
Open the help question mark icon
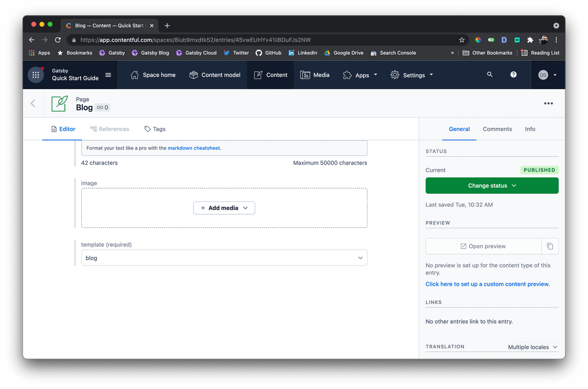[513, 74]
